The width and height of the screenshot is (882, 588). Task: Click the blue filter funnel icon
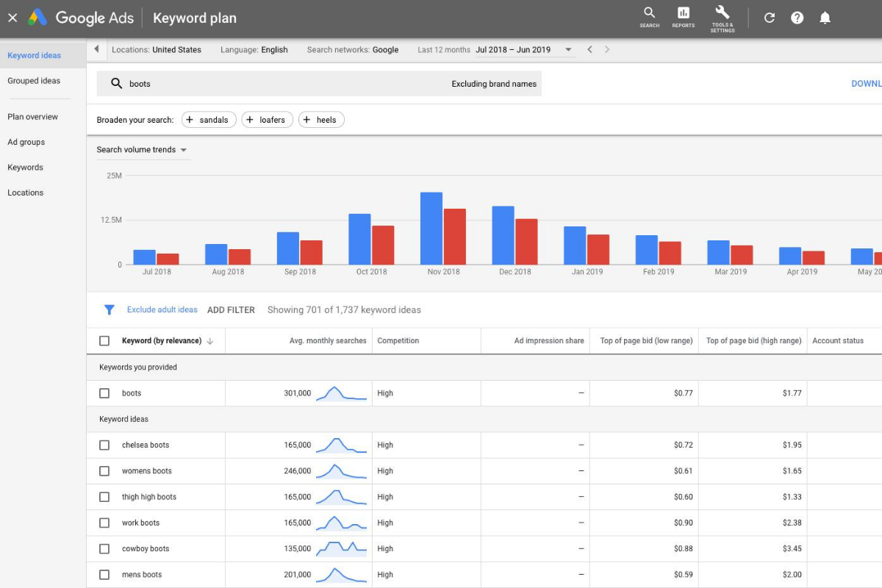[x=109, y=310]
